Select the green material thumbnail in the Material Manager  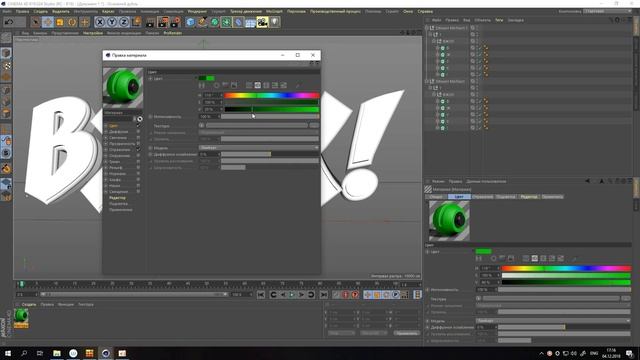point(21,317)
